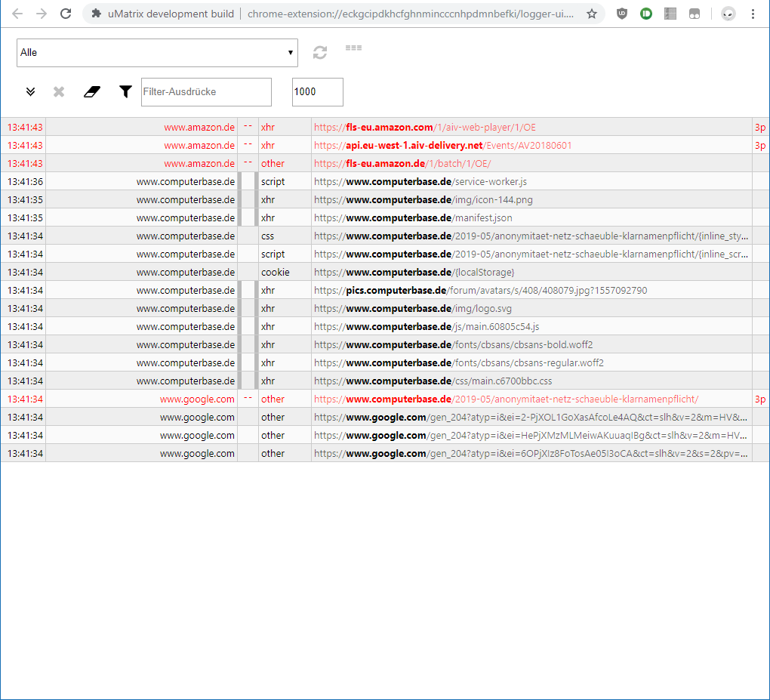The image size is (770, 700).
Task: Click the inline_sty... css URL entry
Action: [x=531, y=236]
